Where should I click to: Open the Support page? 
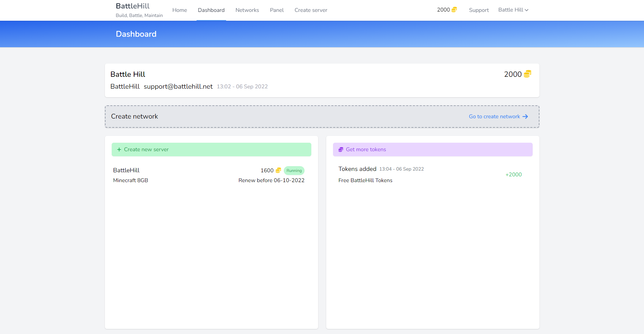click(x=479, y=10)
